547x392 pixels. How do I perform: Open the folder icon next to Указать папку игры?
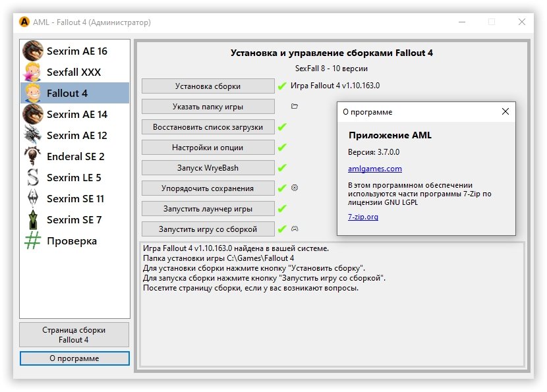click(295, 106)
